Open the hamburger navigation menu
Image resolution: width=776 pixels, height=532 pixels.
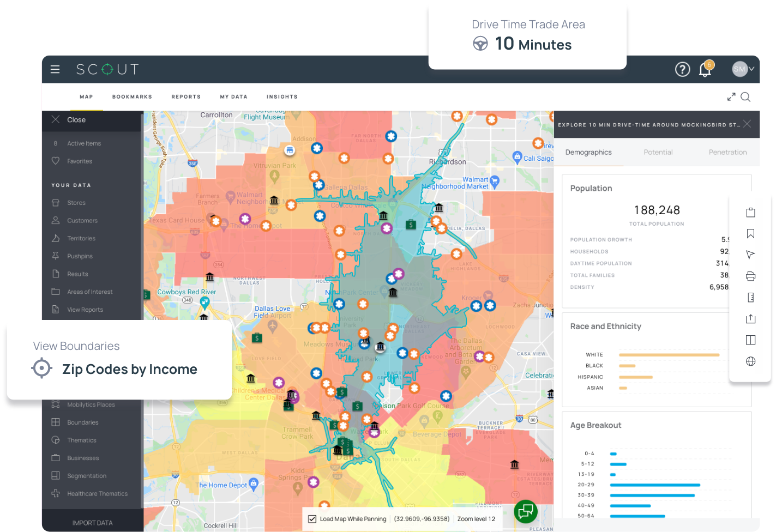pos(55,69)
